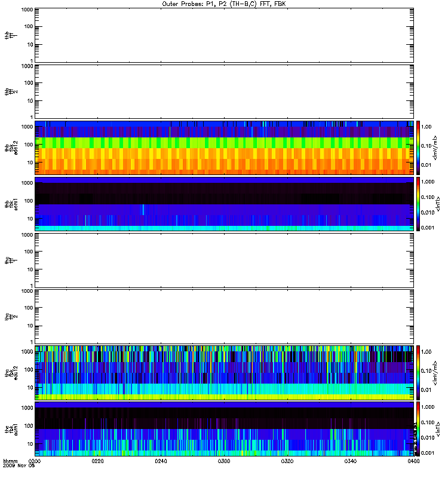
Task: Click the '10' tick of thb edc12 panel
Action: pos(30,163)
